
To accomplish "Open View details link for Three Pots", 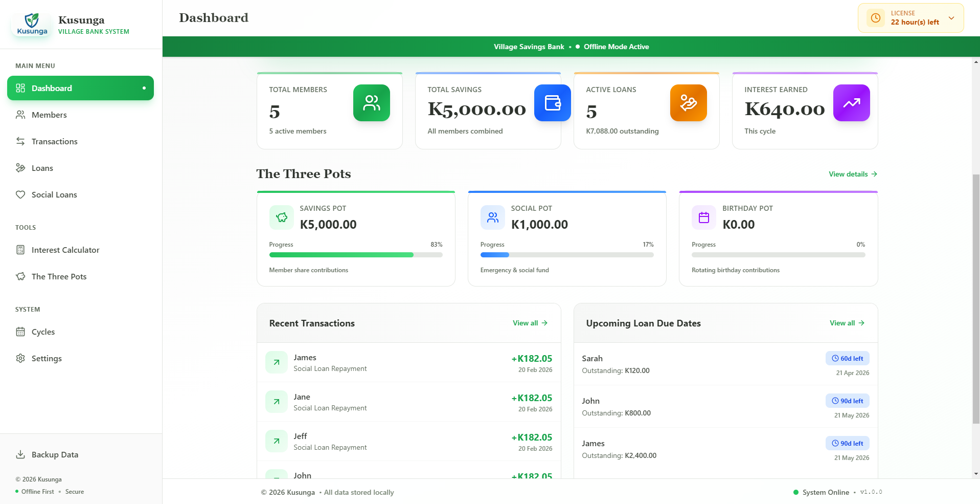I will coord(853,174).
